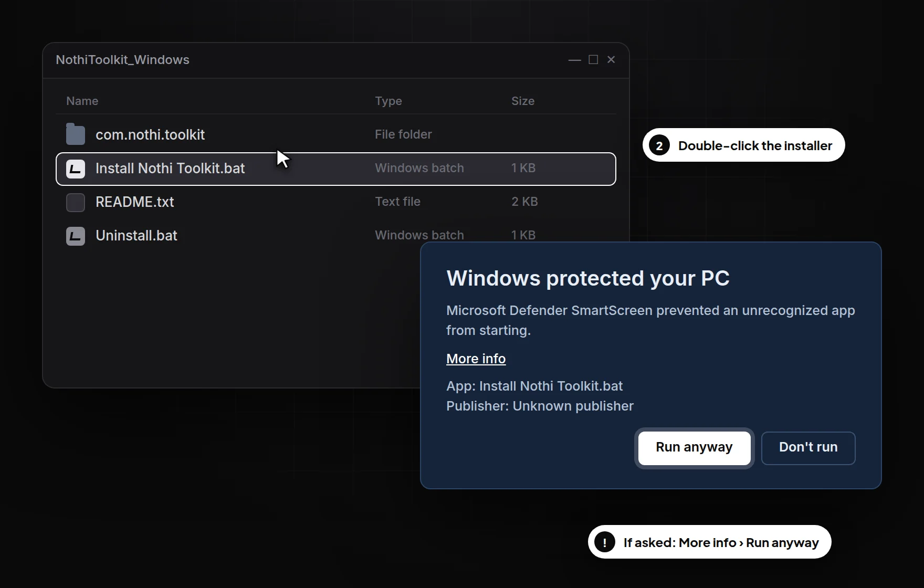Click the File folder type cell

[x=403, y=134]
